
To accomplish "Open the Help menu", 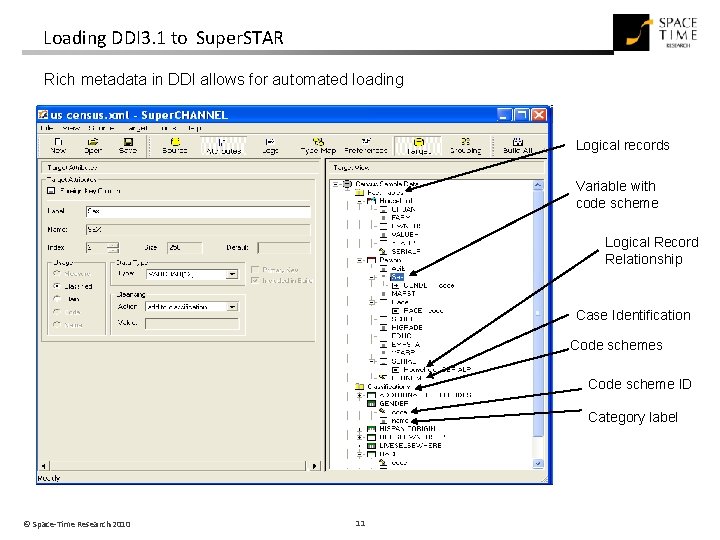I will pos(194,128).
